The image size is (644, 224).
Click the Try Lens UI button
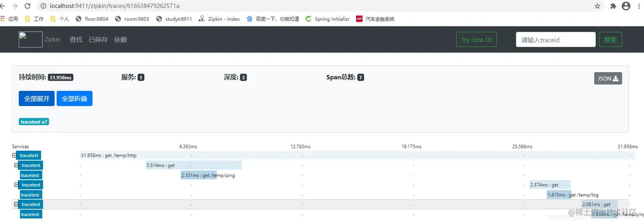pos(476,40)
